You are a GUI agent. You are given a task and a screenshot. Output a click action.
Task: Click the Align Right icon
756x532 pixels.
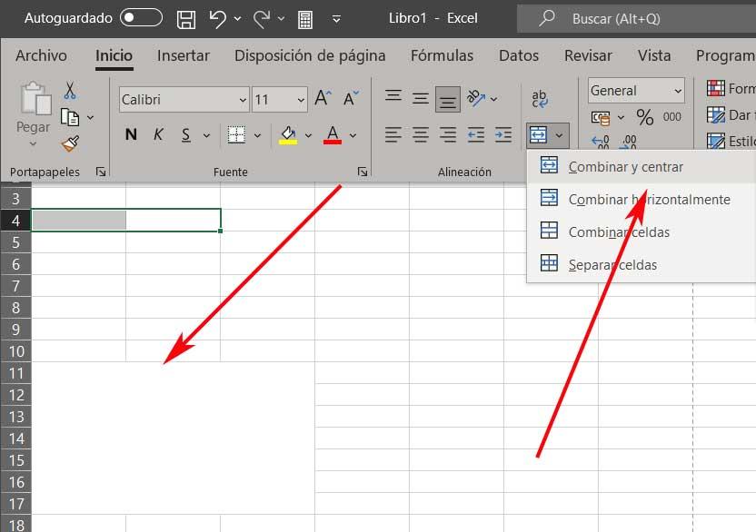(x=447, y=135)
